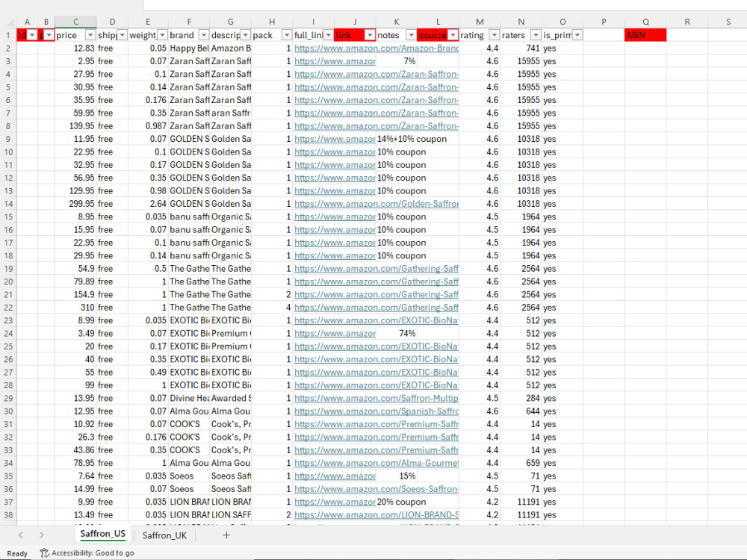Select the Saffron_US sheet tab
Screen dimensions: 747x560
click(102, 535)
